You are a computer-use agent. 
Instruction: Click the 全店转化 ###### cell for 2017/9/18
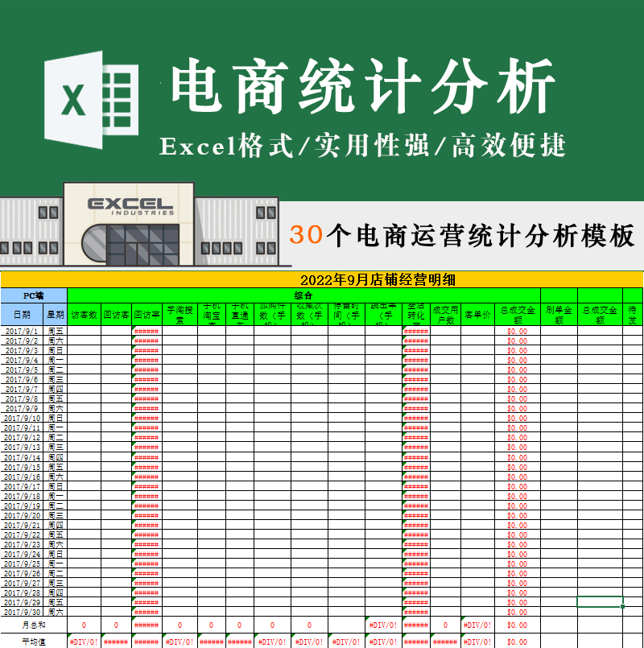tap(416, 496)
